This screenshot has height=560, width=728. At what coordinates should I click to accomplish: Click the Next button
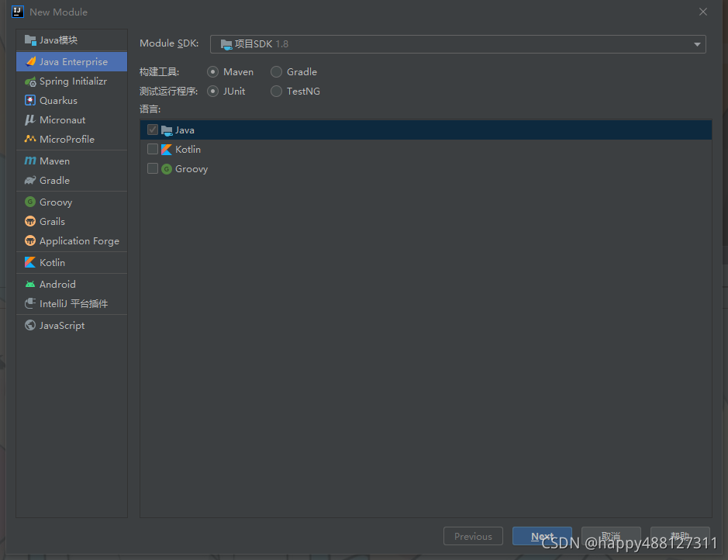(x=542, y=536)
